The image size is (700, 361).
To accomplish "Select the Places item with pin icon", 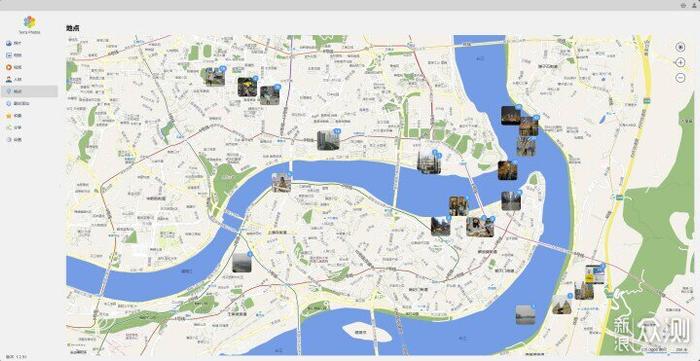I will coord(29,91).
